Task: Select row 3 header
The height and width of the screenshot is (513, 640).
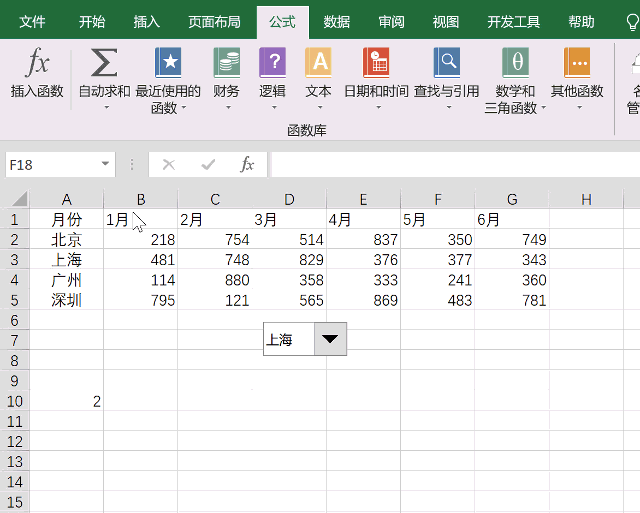Action: pyautogui.click(x=15, y=260)
